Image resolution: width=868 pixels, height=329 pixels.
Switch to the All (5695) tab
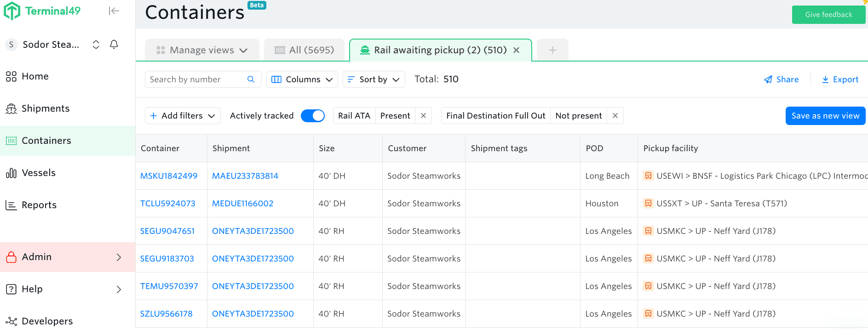(x=305, y=50)
